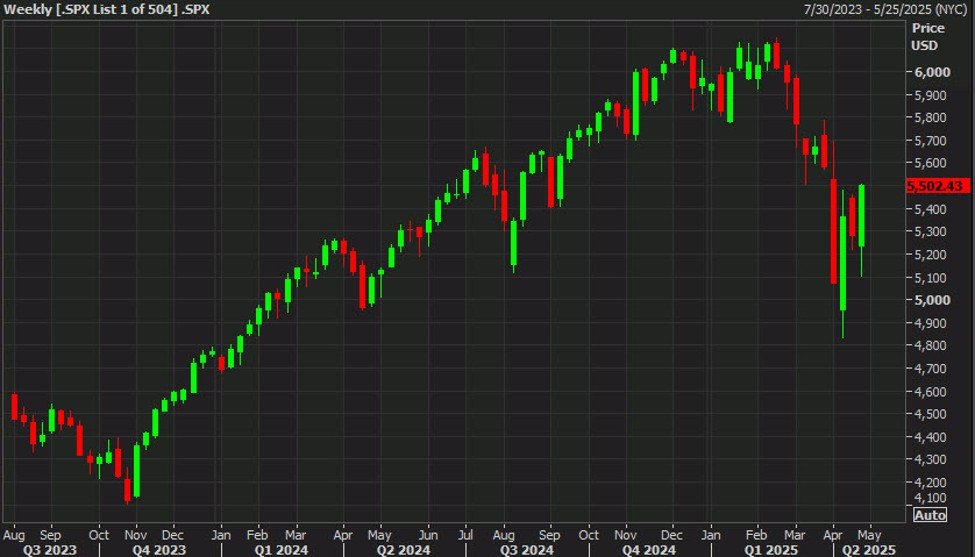Click the Q1 2024 quarter label
Screen dimensions: 975x557
click(x=274, y=549)
